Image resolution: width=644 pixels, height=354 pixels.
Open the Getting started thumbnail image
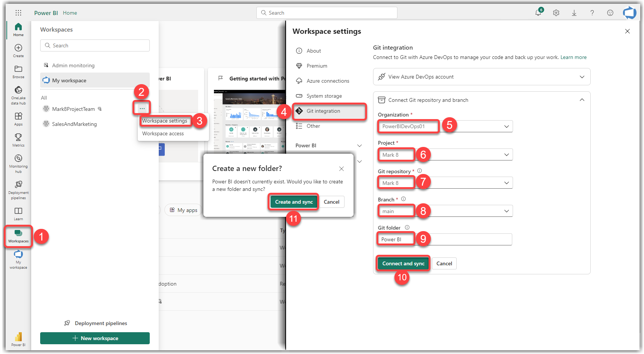click(x=249, y=122)
